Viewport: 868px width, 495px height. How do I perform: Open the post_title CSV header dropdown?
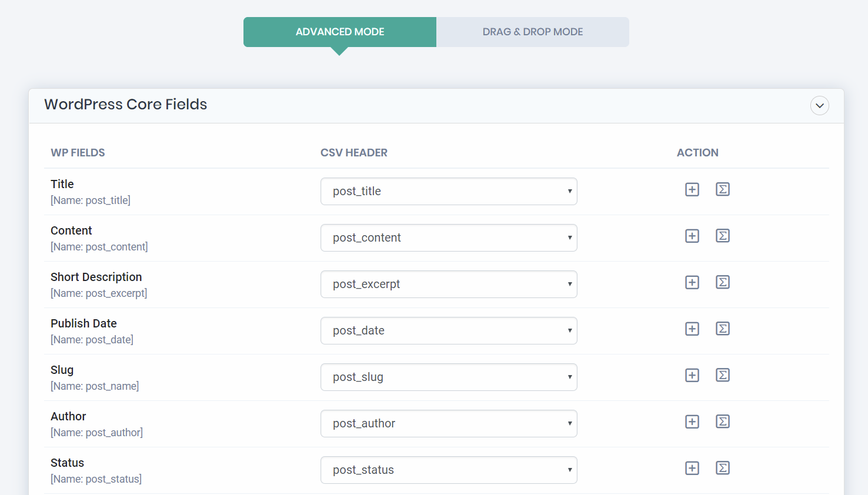click(x=449, y=192)
